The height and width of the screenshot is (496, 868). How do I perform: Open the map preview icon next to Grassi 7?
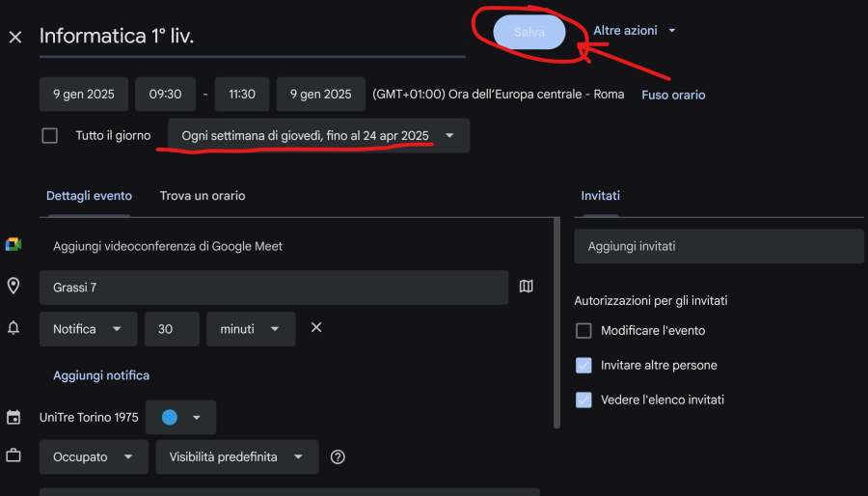click(526, 287)
